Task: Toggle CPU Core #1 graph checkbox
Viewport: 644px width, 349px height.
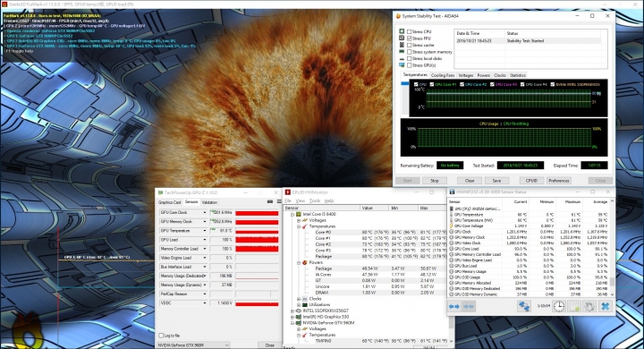Action: pyautogui.click(x=432, y=84)
